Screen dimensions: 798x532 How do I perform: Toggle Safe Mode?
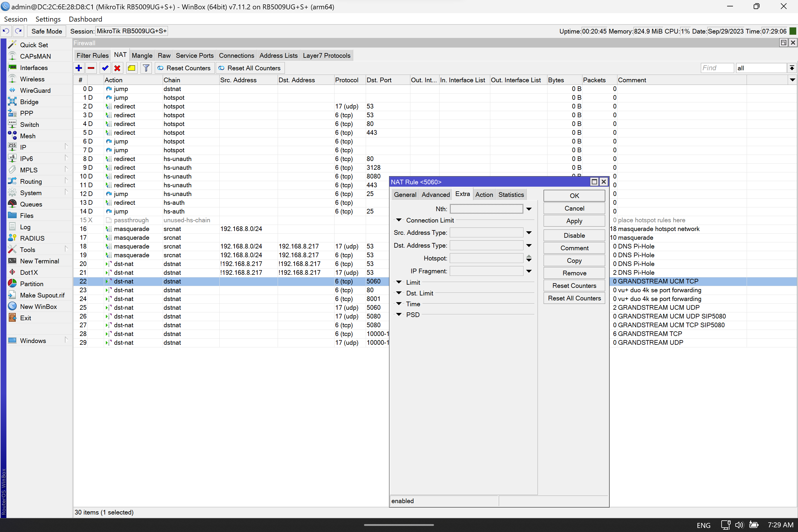[46, 31]
